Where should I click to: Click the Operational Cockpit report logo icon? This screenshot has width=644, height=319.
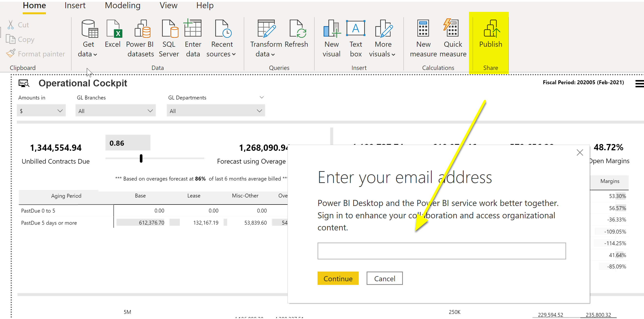click(24, 83)
